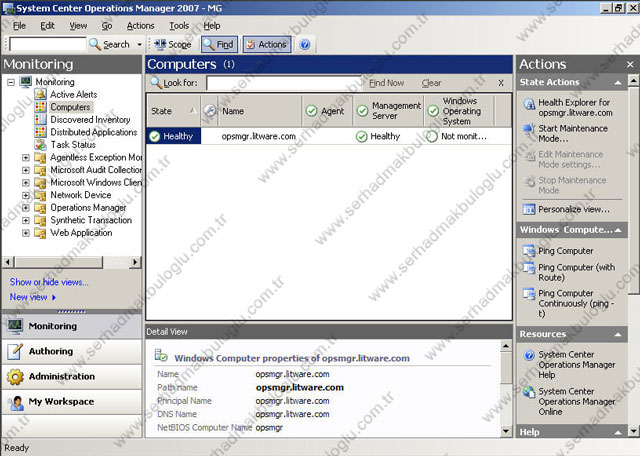
Task: Collapse the Resources section
Action: tap(618, 334)
